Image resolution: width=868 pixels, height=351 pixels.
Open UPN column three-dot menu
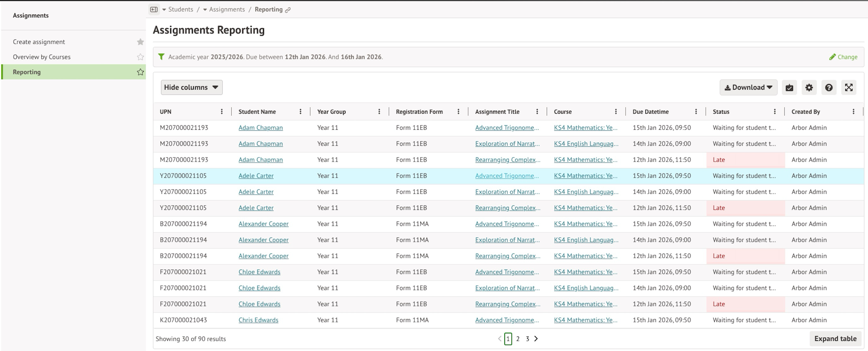[222, 111]
